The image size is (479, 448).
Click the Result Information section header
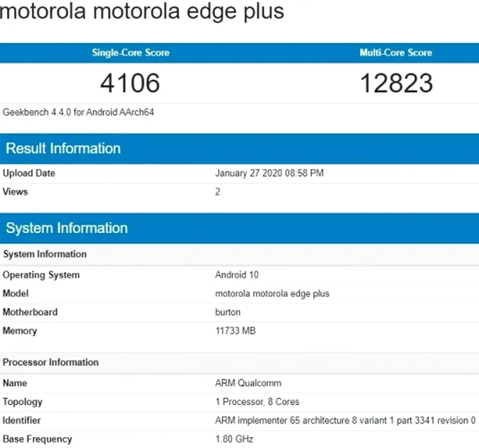tap(63, 148)
